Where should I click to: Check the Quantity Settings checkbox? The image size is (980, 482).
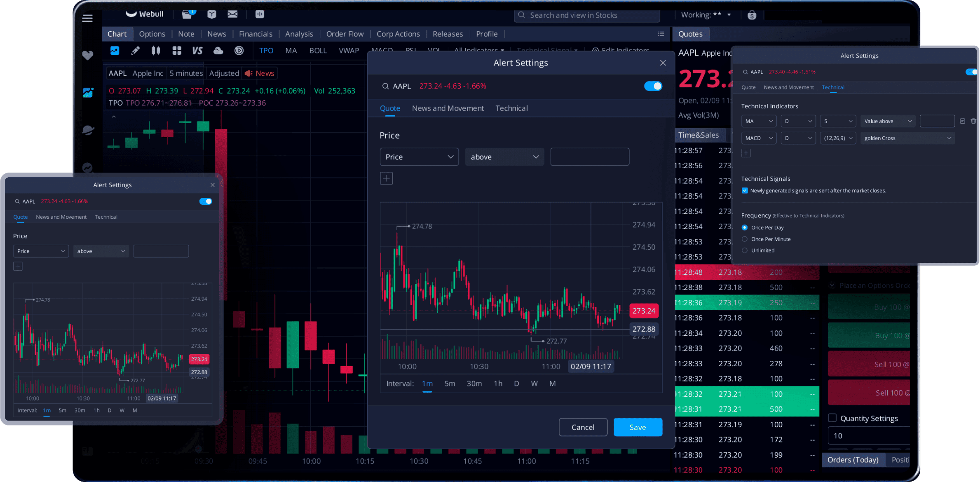(x=832, y=418)
